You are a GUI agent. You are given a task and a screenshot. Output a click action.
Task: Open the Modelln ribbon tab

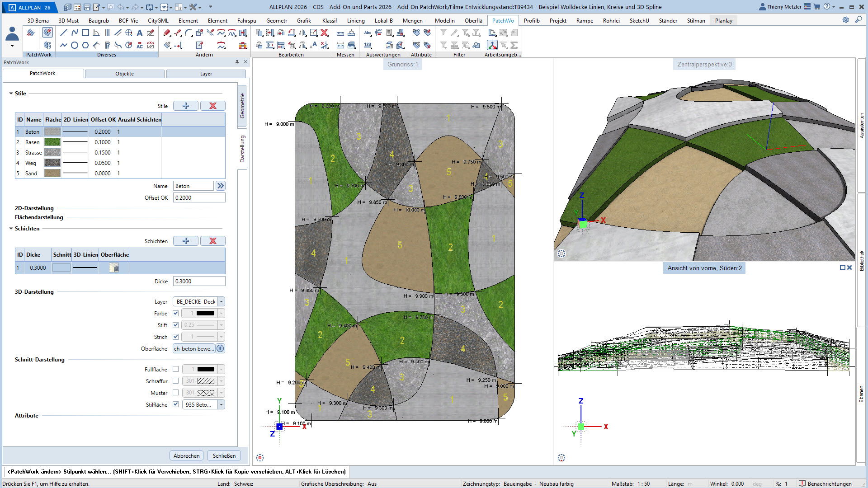(444, 20)
